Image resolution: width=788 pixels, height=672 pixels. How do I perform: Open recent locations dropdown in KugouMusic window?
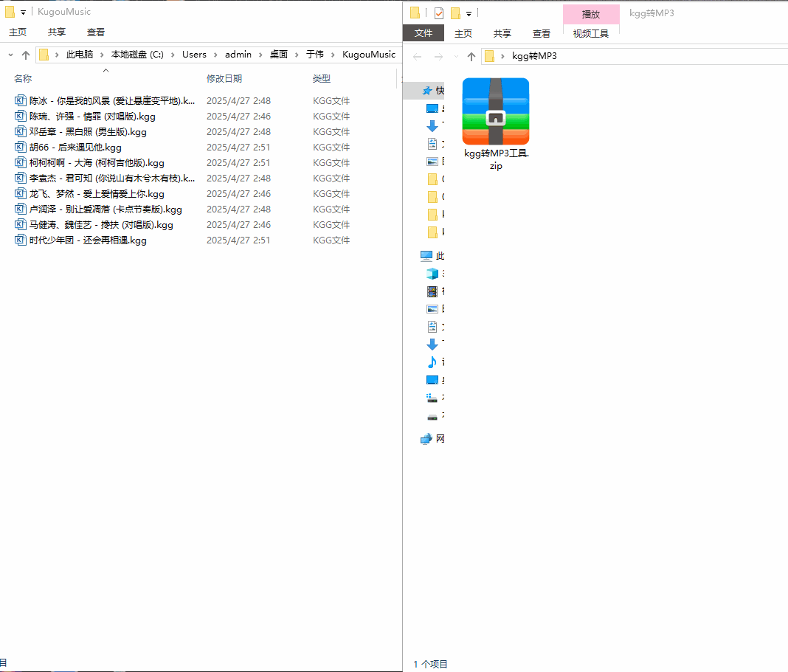10,55
